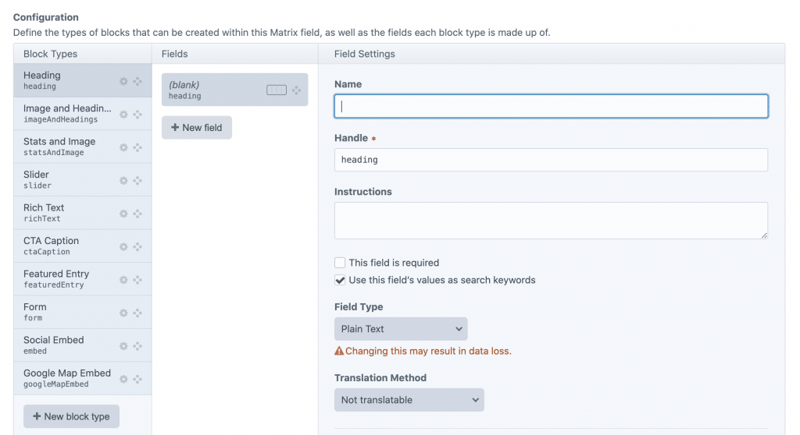
Task: Open the Field Type dropdown
Action: pos(400,329)
